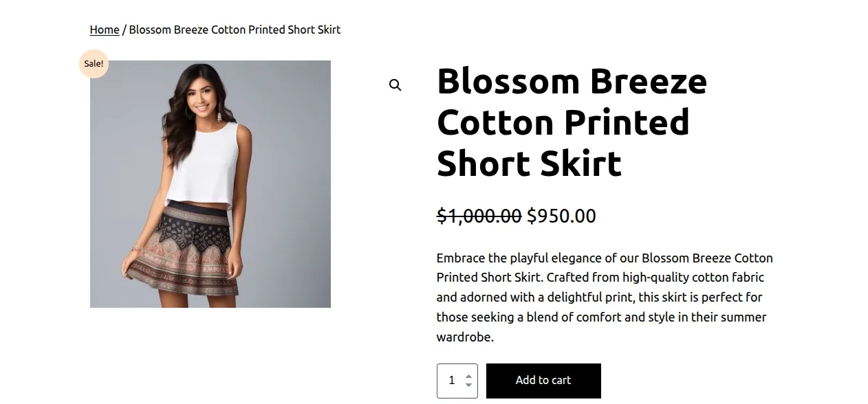Click the word Embrace starting the description
The width and height of the screenshot is (868, 404).
[460, 258]
